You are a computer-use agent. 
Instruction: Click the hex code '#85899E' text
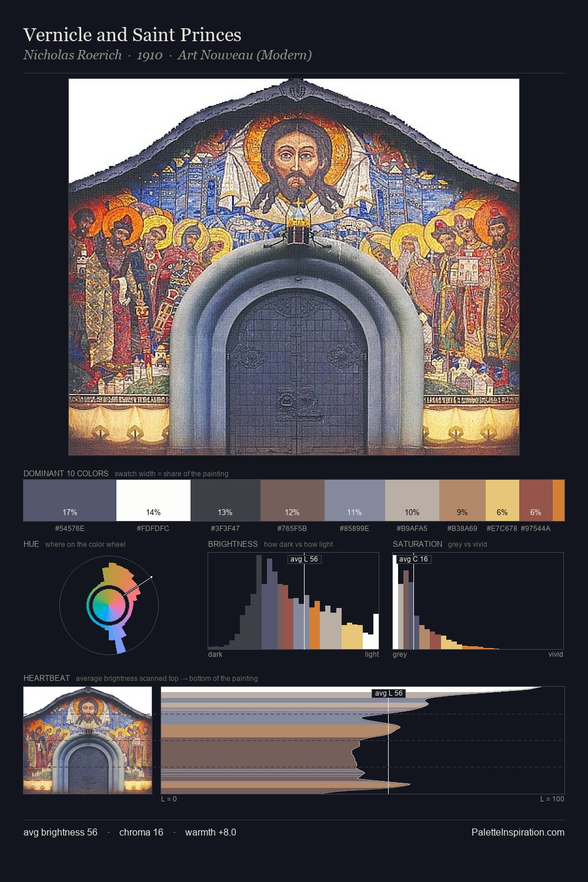355,529
